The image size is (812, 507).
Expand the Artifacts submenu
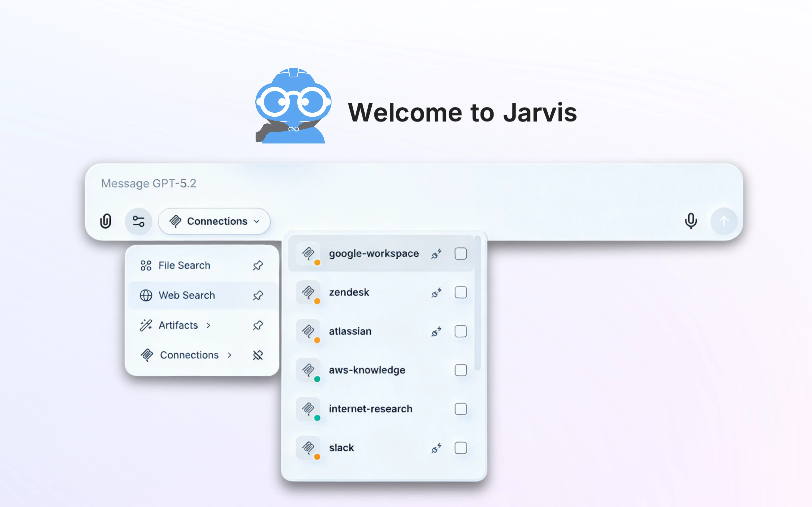[209, 325]
